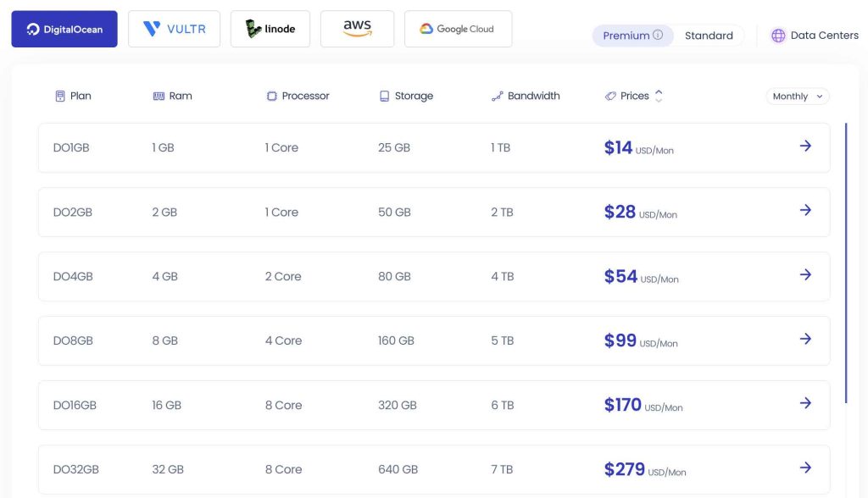Open the Data Centers link
Image resolution: width=868 pixels, height=498 pixels.
pos(815,36)
